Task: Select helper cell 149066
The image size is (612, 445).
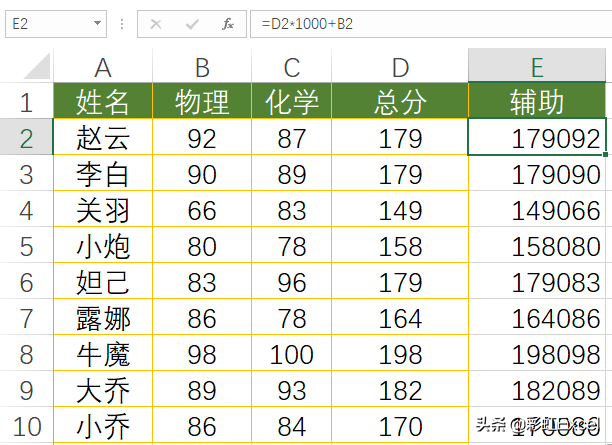Action: [x=537, y=209]
